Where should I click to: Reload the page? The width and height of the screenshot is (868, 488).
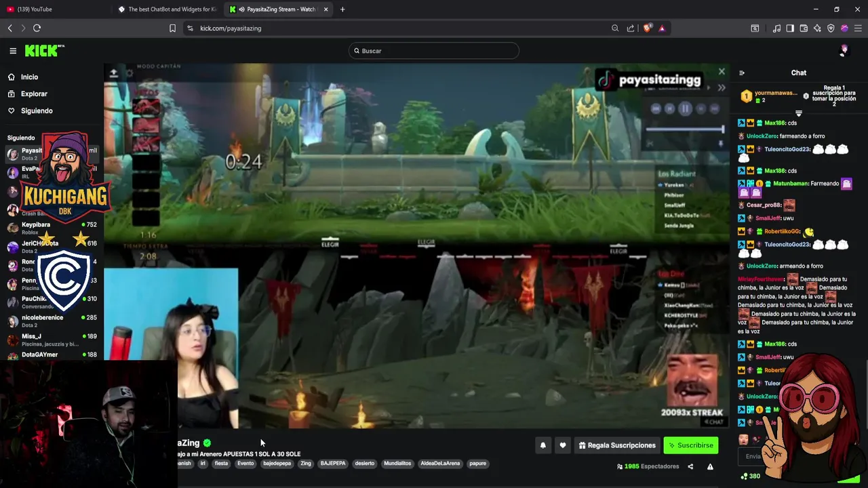coord(37,28)
